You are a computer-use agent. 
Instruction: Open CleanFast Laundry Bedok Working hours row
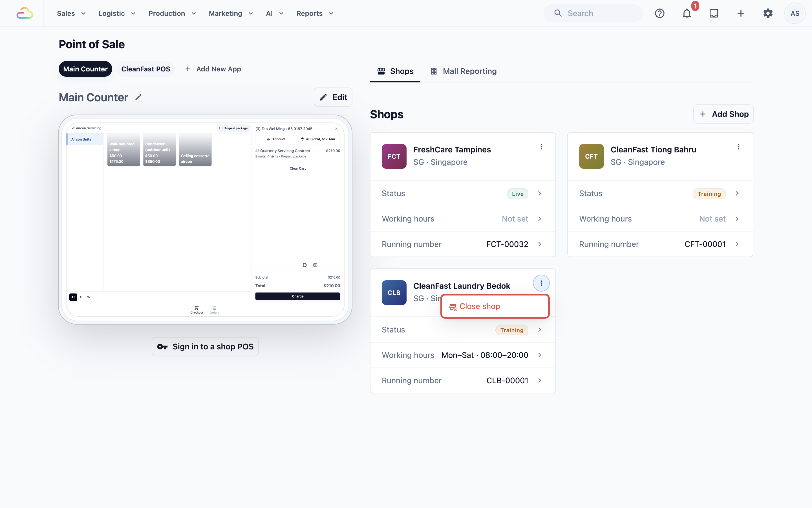coord(463,355)
